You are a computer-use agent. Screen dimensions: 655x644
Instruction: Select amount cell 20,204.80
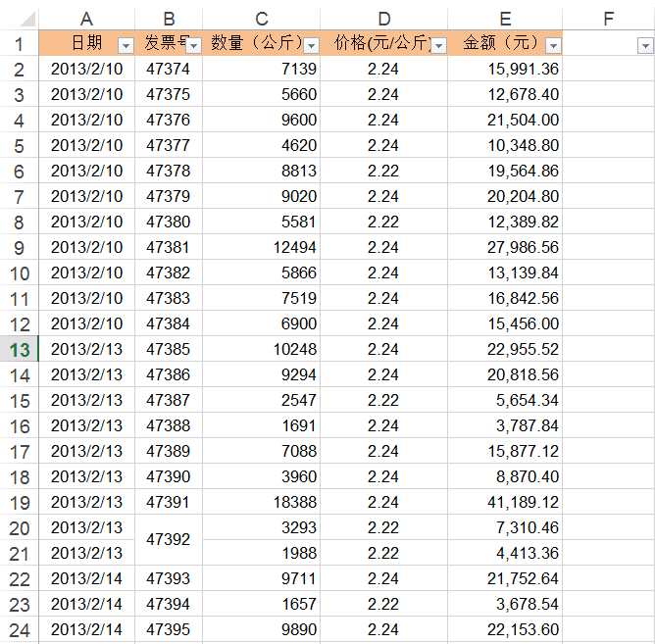pos(505,196)
